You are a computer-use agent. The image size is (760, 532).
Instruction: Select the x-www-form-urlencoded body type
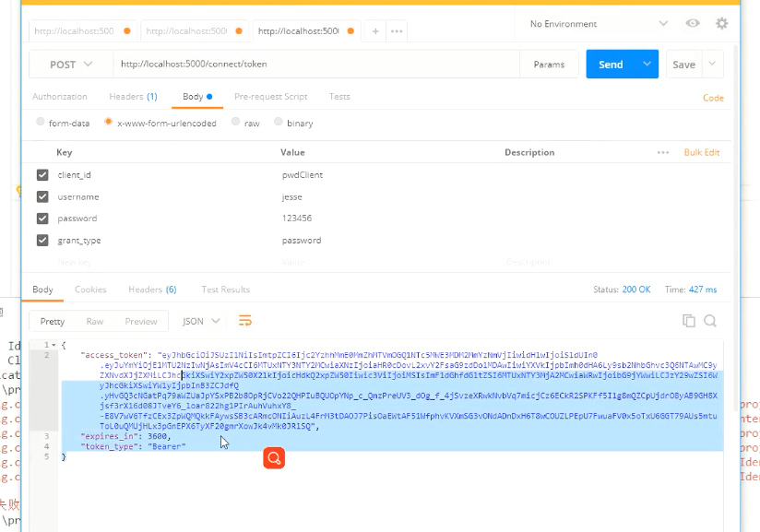[109, 122]
